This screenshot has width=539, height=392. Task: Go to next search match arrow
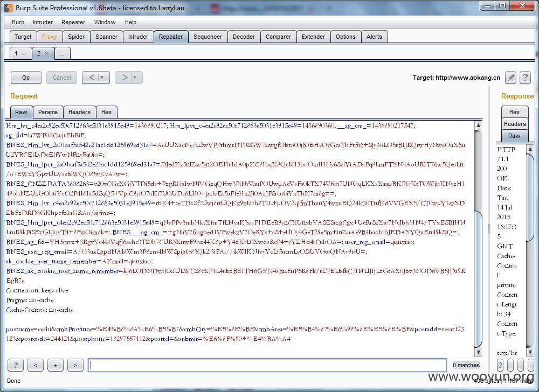[75, 365]
